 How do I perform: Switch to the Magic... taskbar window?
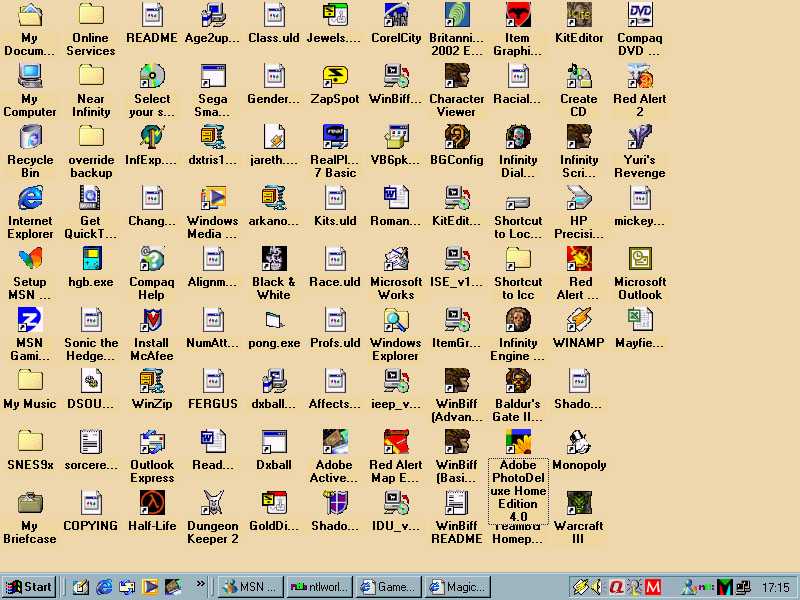(457, 587)
